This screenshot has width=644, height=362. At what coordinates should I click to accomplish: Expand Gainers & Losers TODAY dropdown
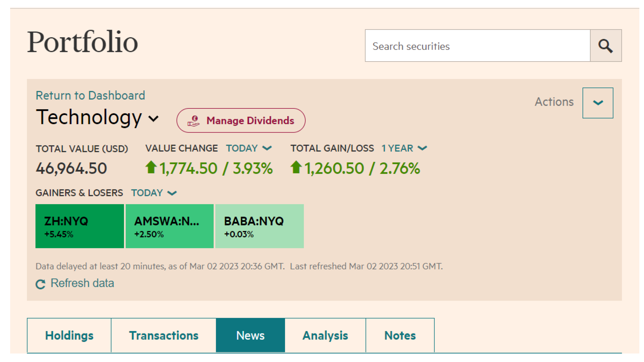click(154, 193)
